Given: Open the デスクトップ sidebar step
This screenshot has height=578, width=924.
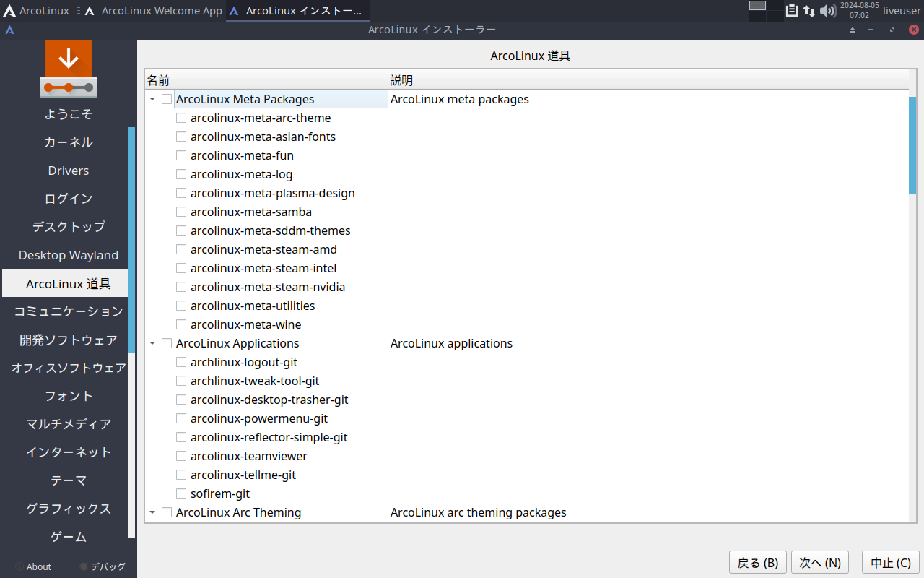Looking at the screenshot, I should [x=69, y=227].
